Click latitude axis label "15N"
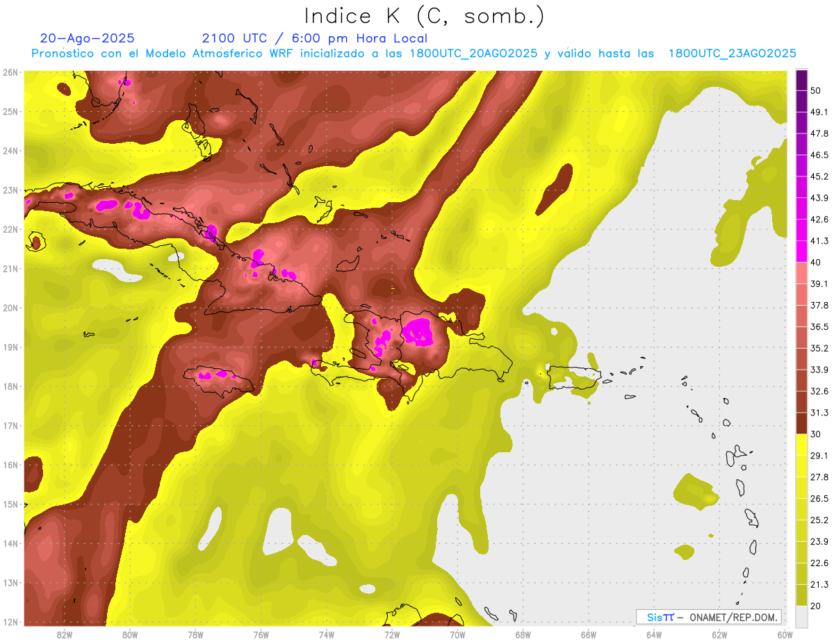The height and width of the screenshot is (644, 834). [10, 504]
